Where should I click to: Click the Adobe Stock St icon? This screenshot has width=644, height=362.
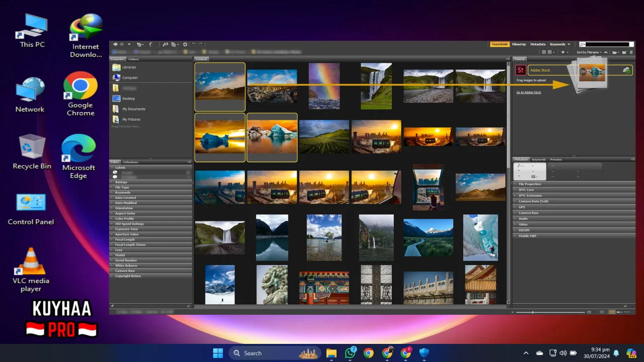coord(521,70)
